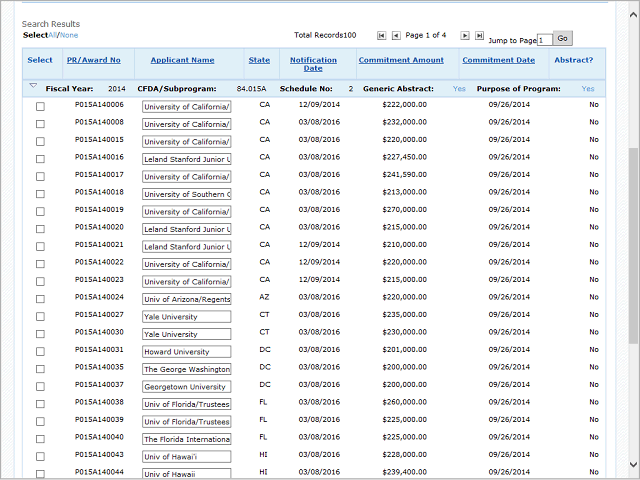Check the box for award P015A140006
The height and width of the screenshot is (480, 640).
pyautogui.click(x=40, y=105)
